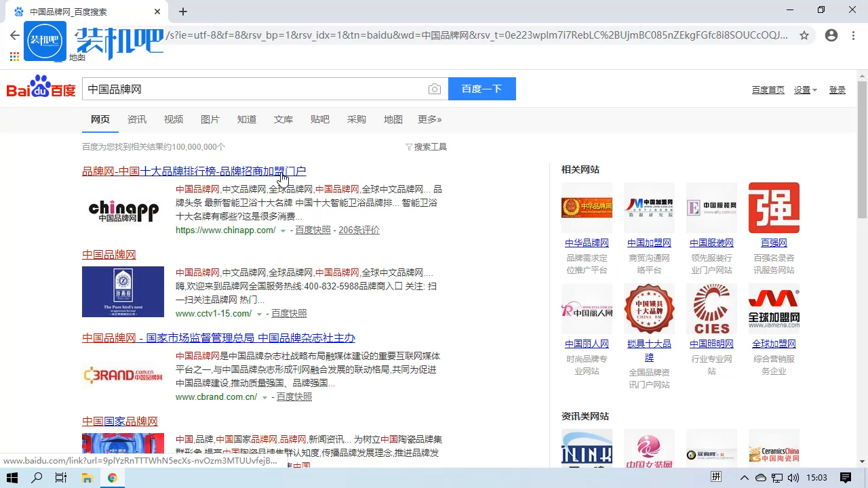Open the 登录 login link
The image size is (868, 488).
[837, 89]
